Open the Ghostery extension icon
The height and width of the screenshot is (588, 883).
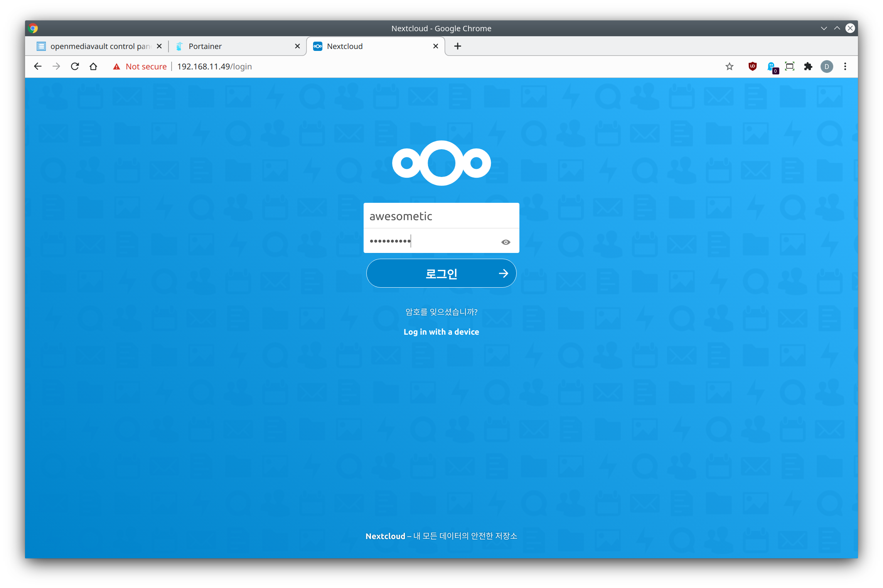pyautogui.click(x=772, y=67)
